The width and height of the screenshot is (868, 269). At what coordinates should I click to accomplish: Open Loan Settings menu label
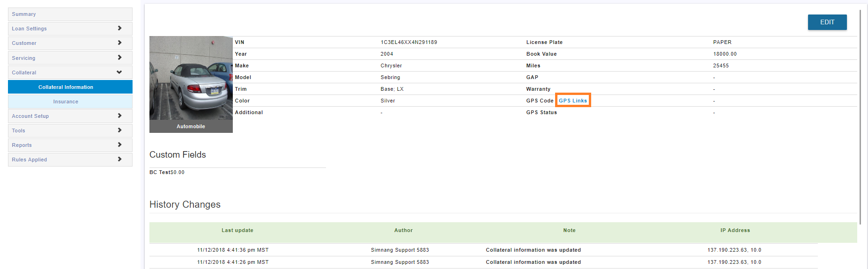pyautogui.click(x=30, y=29)
